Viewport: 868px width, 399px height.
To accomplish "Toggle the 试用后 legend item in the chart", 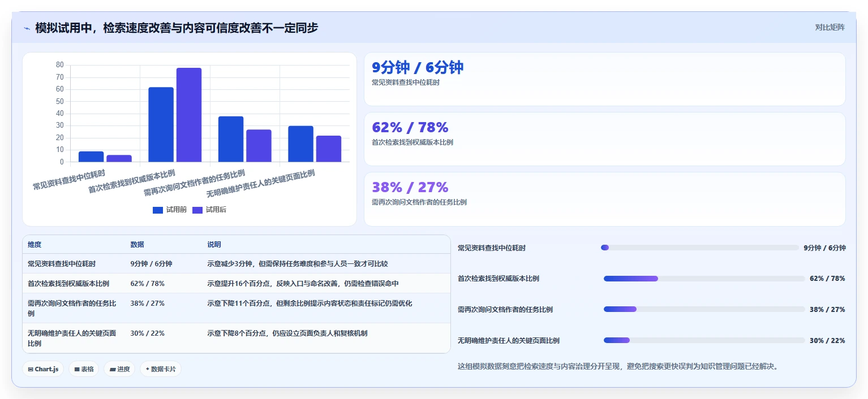I will (209, 210).
